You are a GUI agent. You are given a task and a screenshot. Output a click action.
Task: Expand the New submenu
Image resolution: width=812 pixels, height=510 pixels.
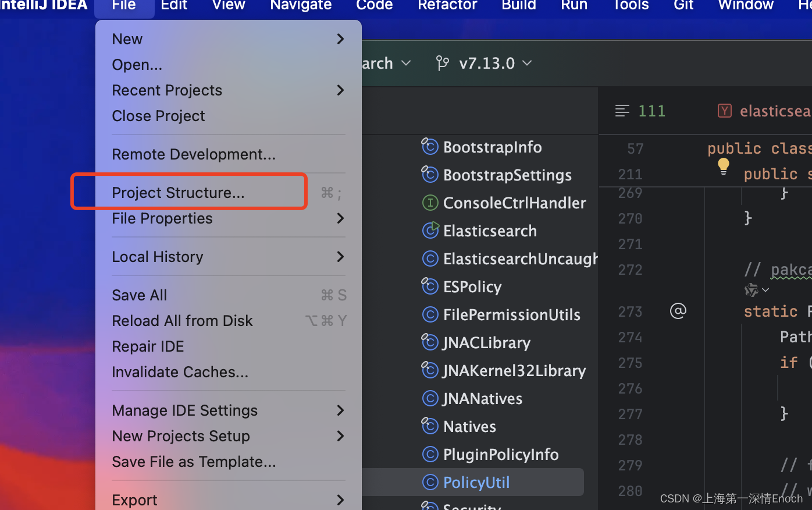340,39
